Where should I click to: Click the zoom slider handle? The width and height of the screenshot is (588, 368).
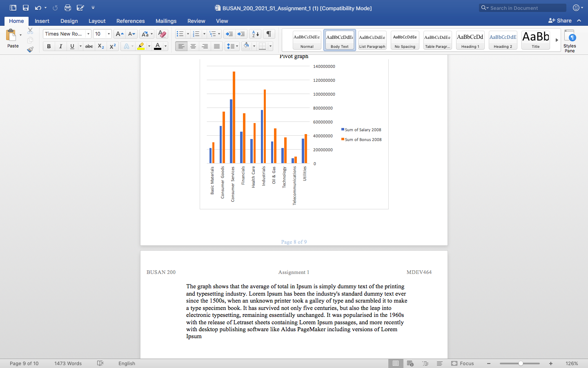(521, 364)
